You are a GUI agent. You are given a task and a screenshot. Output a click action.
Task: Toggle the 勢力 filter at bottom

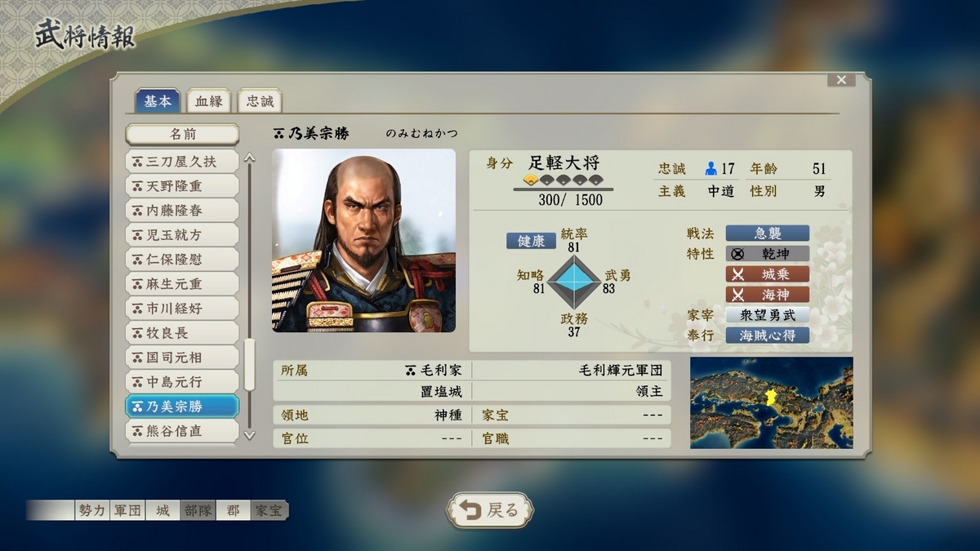point(92,511)
